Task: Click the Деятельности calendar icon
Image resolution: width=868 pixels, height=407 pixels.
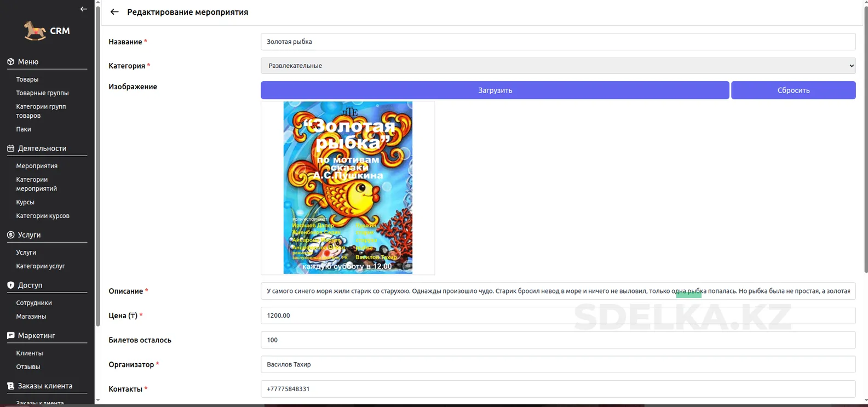Action: click(x=10, y=148)
